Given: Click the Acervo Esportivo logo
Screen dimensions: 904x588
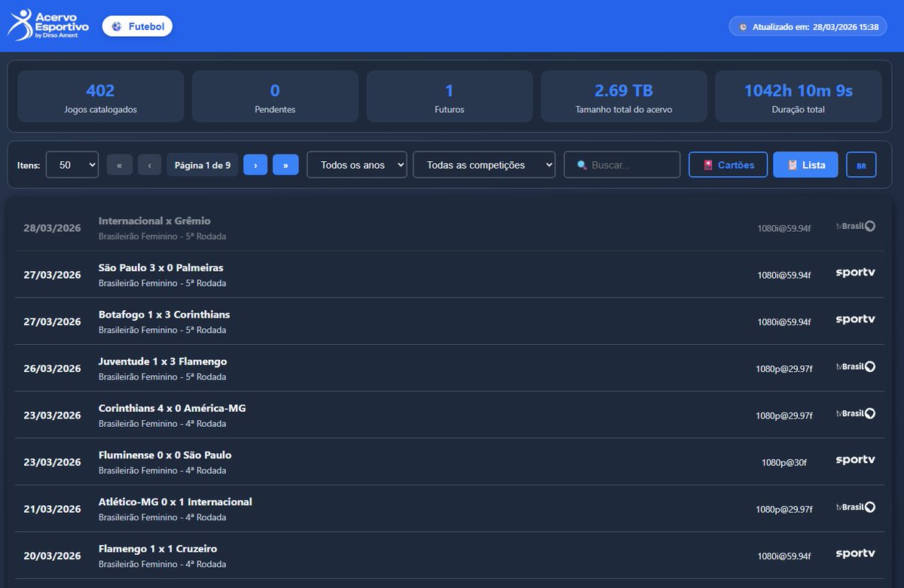Looking at the screenshot, I should click(48, 26).
